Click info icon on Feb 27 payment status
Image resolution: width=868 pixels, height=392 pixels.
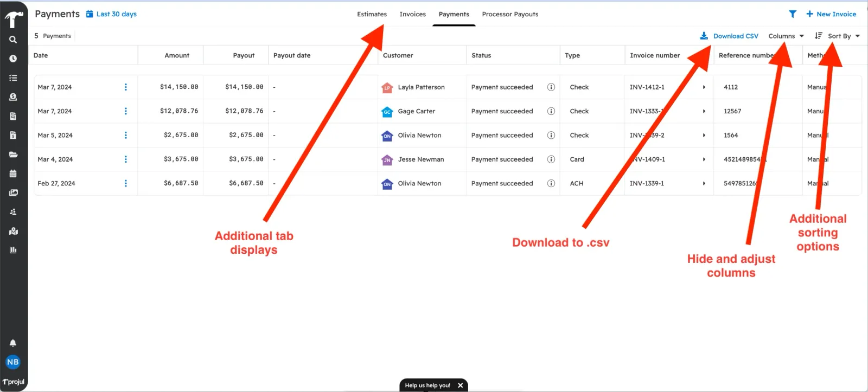click(x=551, y=183)
